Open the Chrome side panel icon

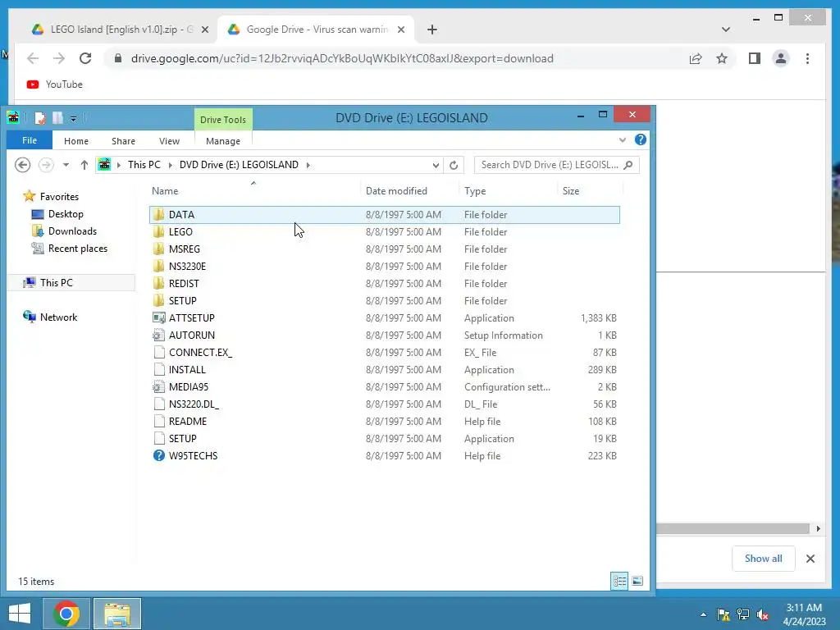(755, 58)
